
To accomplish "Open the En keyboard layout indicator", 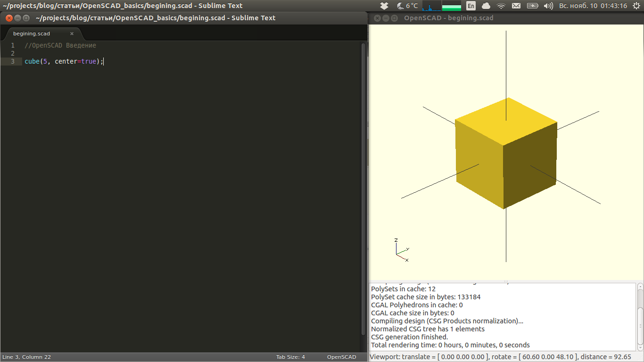I will [471, 6].
